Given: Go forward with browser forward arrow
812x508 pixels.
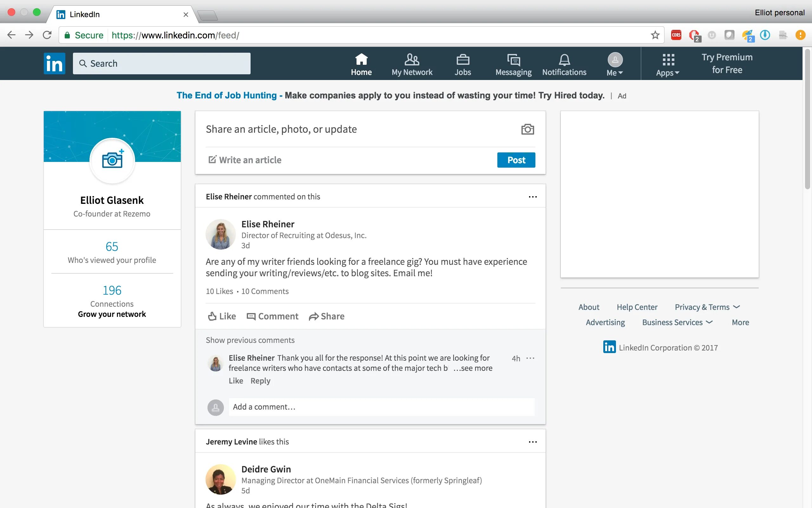Looking at the screenshot, I should click(x=29, y=35).
